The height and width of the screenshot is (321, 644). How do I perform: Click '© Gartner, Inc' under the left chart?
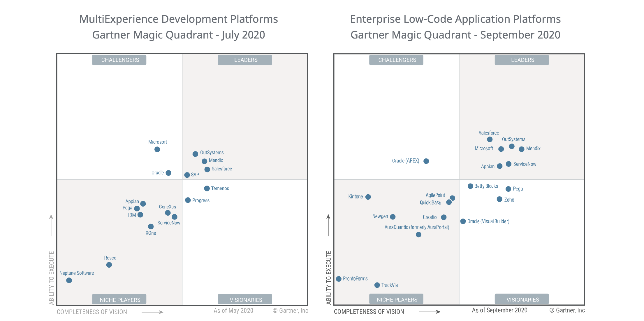tap(290, 310)
